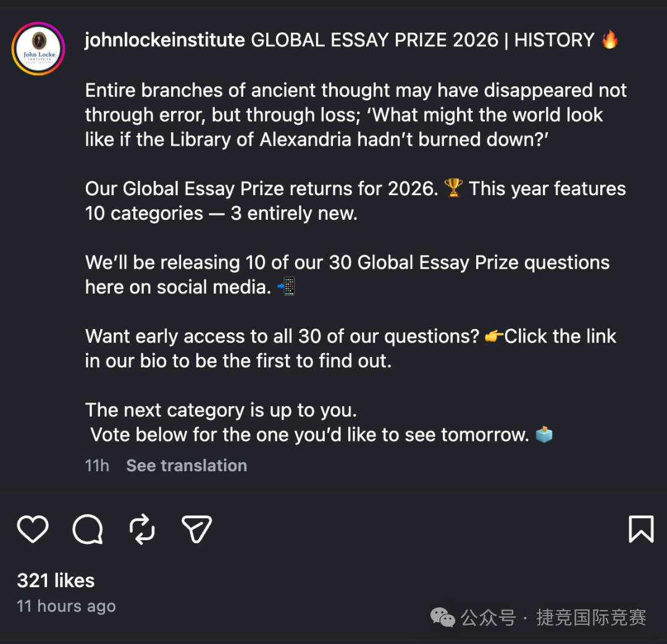Click the fire emoji after HISTORY
Image resolution: width=667 pixels, height=644 pixels.
click(x=610, y=40)
